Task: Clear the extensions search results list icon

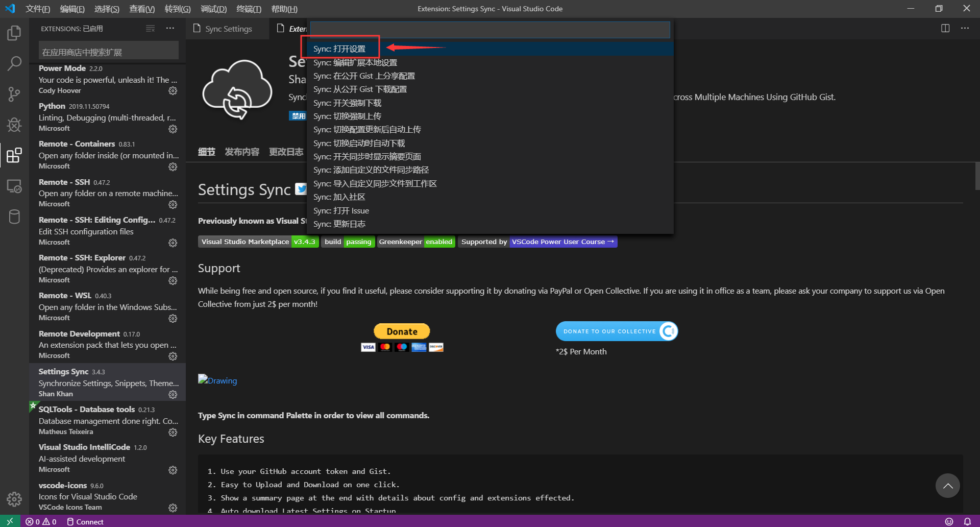Action: click(x=150, y=29)
